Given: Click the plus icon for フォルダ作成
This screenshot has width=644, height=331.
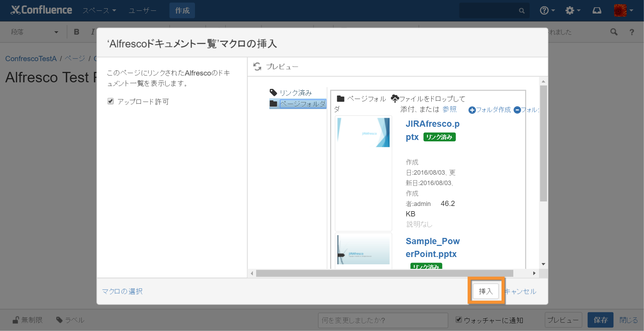Looking at the screenshot, I should click(x=472, y=110).
